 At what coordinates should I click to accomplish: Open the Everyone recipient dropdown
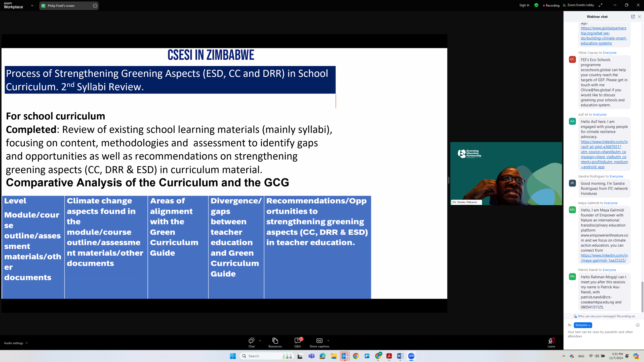pos(583,325)
